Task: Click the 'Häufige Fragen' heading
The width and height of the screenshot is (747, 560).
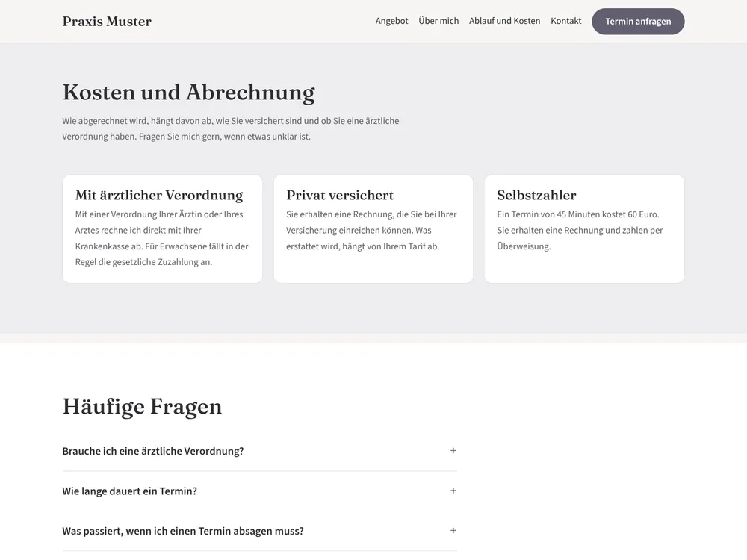Action: [142, 407]
